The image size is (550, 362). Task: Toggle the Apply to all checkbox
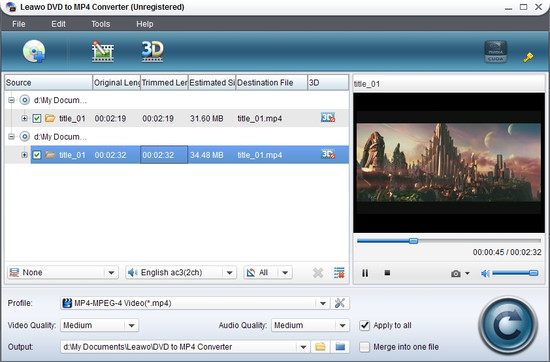click(x=364, y=326)
